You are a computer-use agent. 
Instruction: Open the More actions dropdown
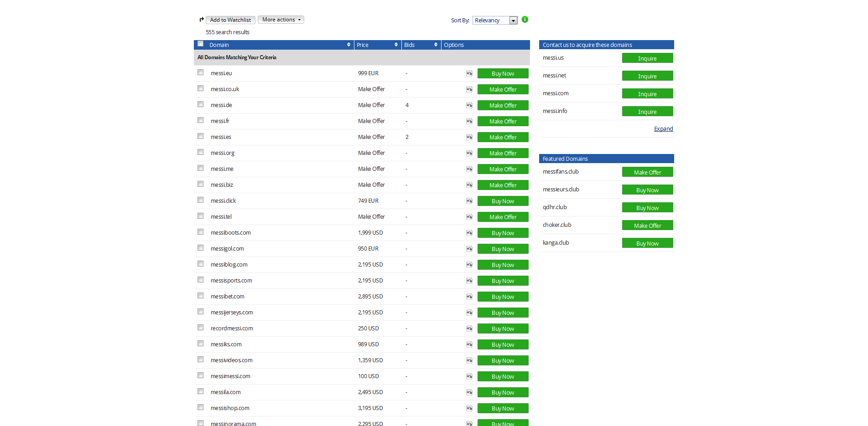click(281, 20)
